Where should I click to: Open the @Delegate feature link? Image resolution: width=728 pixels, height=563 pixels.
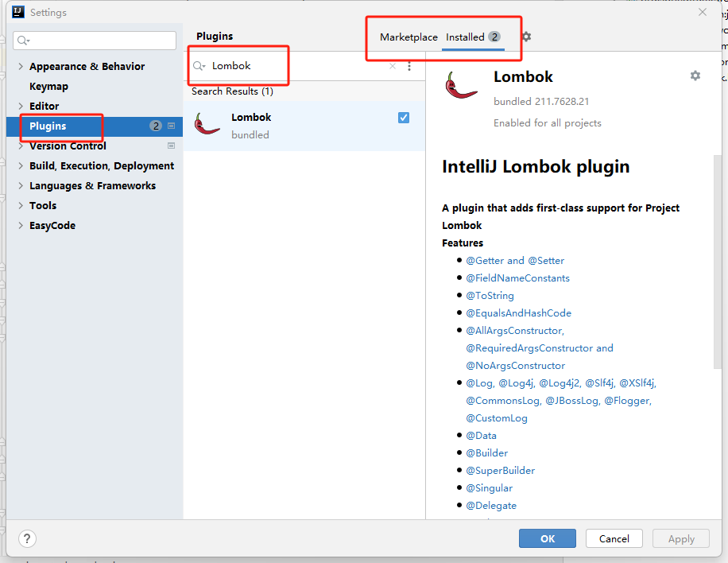pos(490,506)
